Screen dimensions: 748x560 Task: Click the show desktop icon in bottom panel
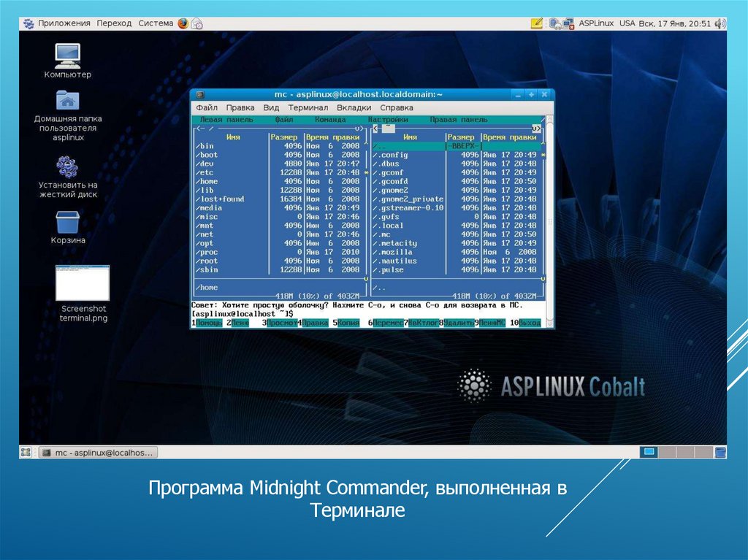pos(26,452)
